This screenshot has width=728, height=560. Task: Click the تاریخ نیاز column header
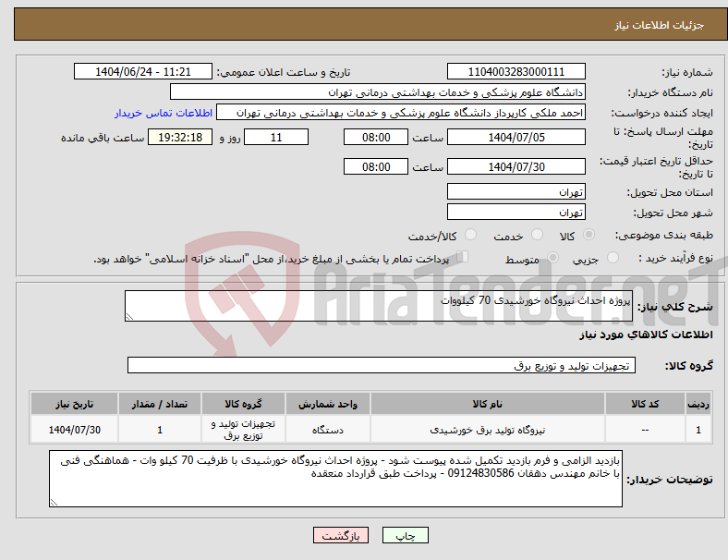[74, 404]
